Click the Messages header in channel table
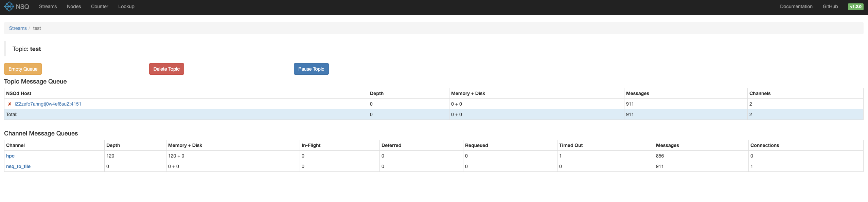868x202 pixels. [x=668, y=145]
